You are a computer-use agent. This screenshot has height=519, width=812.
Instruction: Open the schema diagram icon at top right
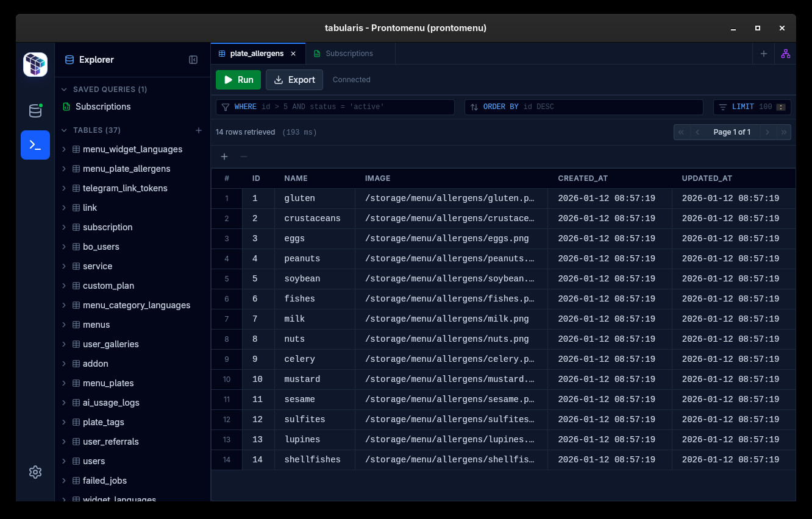click(x=785, y=54)
